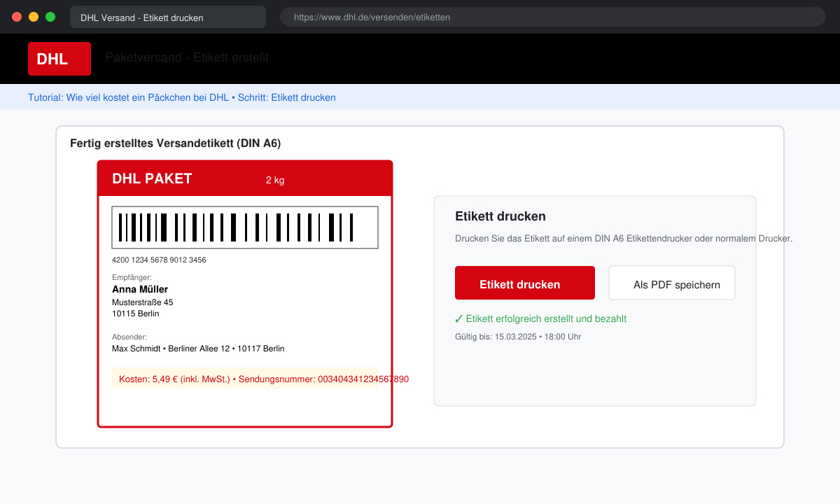This screenshot has width=840, height=504.
Task: Click the Paketversand header title
Action: tap(187, 57)
